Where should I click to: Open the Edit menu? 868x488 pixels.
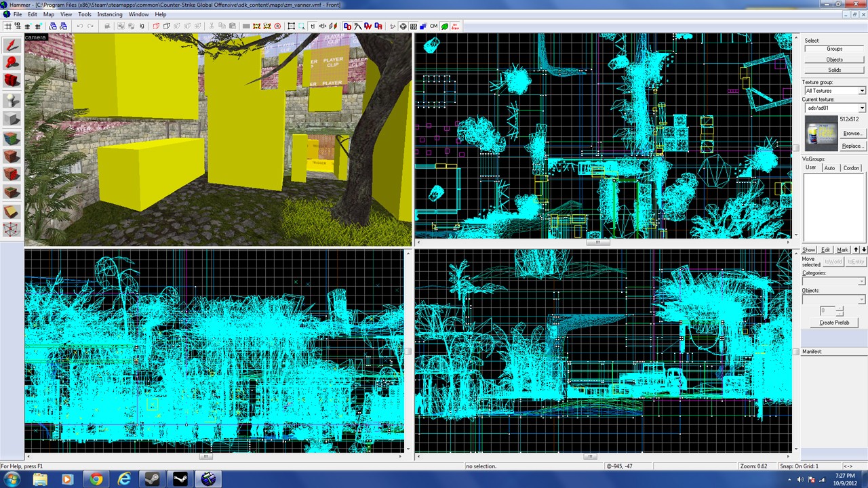coord(33,14)
